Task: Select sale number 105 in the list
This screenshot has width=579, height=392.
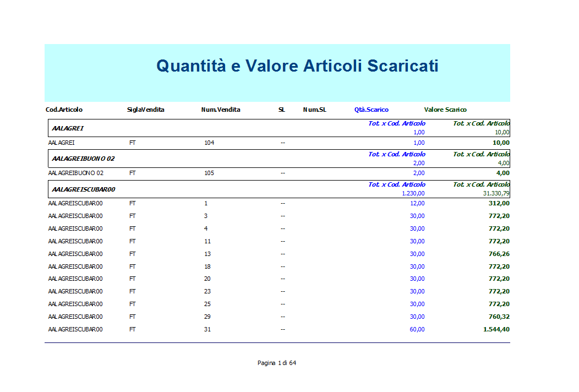Action: point(209,173)
